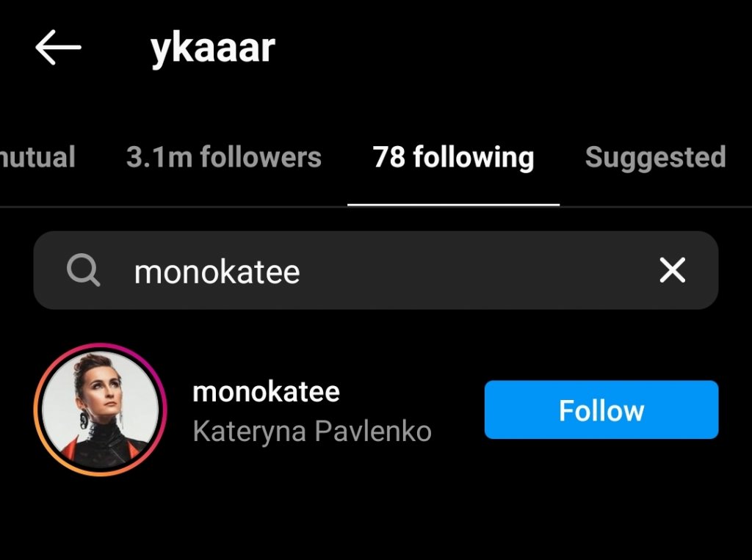This screenshot has height=560, width=752.
Task: Select the 78 following tab
Action: coord(453,157)
